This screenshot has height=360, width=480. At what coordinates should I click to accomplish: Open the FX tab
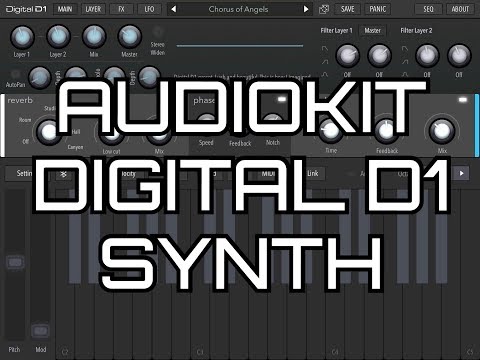121,9
